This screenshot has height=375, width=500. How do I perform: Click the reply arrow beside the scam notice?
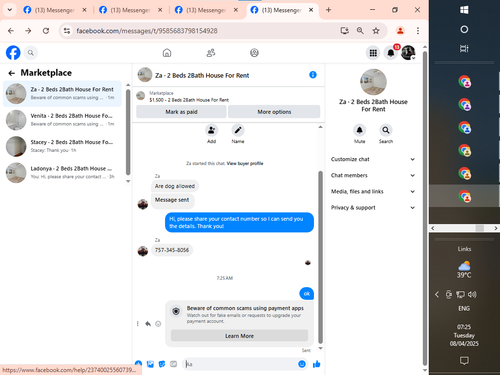[x=148, y=324]
